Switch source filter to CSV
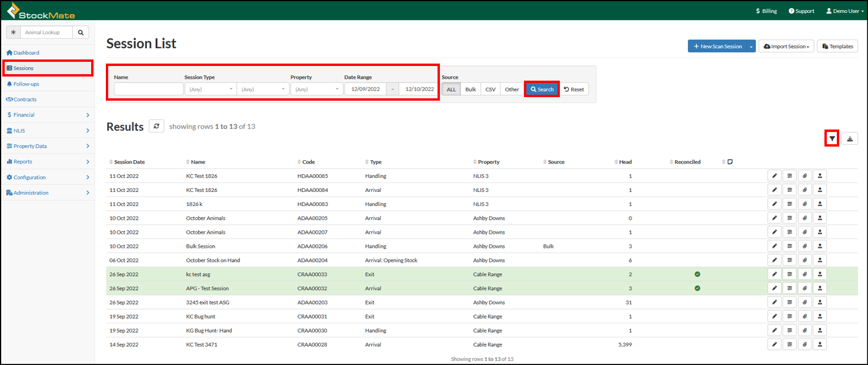868x365 pixels. click(490, 89)
